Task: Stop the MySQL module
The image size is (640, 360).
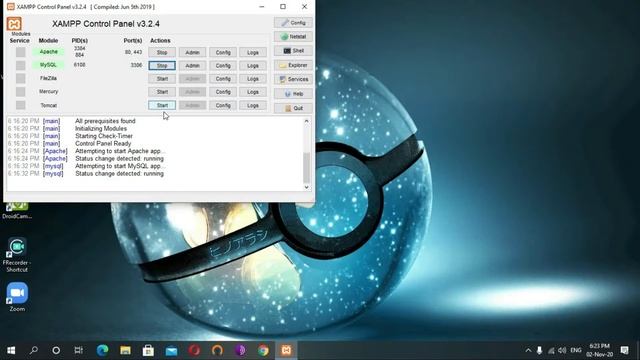Action: click(162, 66)
